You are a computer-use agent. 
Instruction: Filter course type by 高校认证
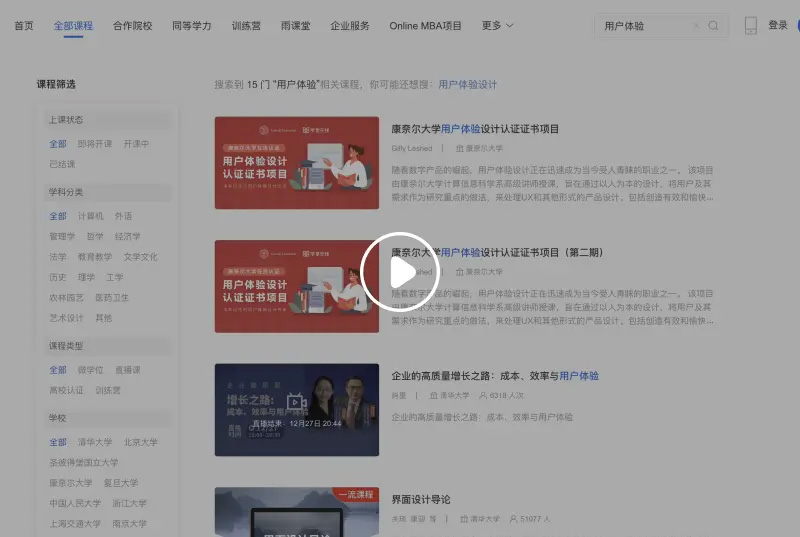66,391
